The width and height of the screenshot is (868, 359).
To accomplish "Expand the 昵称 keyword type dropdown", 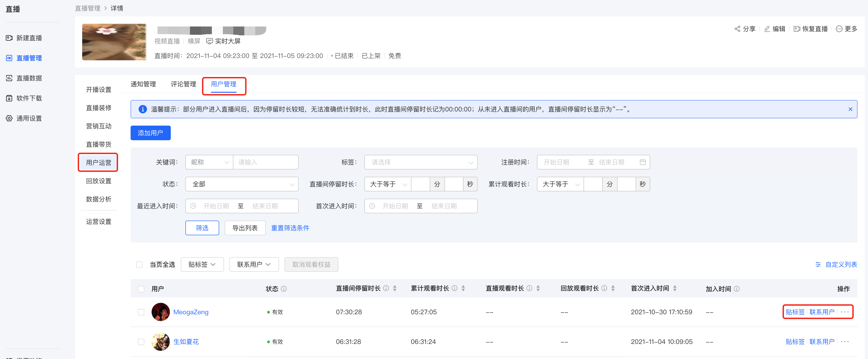I will point(209,162).
